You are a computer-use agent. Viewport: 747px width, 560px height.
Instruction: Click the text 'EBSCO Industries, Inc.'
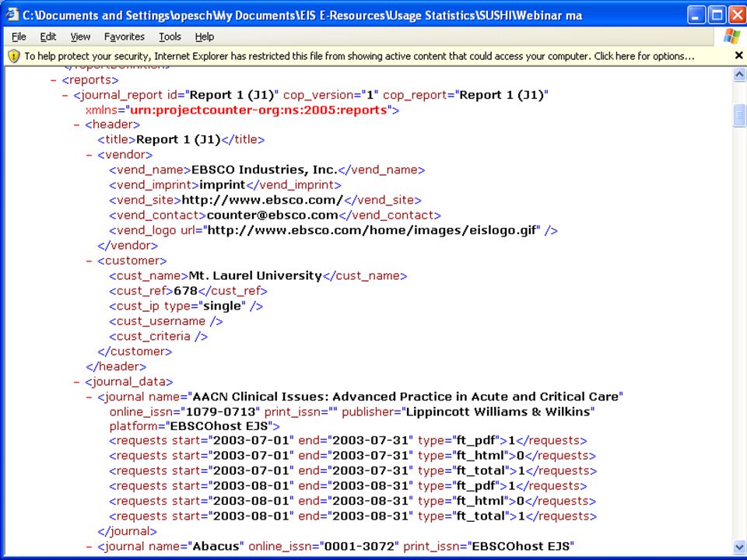(x=264, y=170)
